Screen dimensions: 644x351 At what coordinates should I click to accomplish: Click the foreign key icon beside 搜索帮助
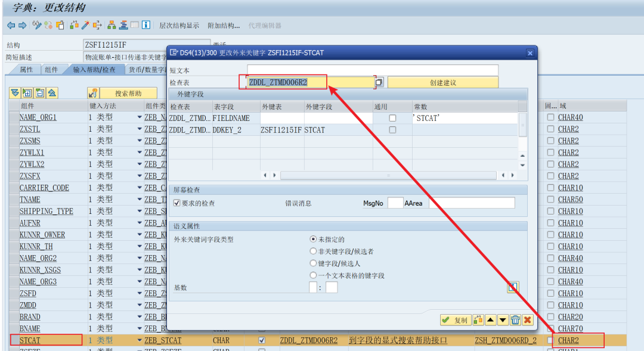pos(93,93)
